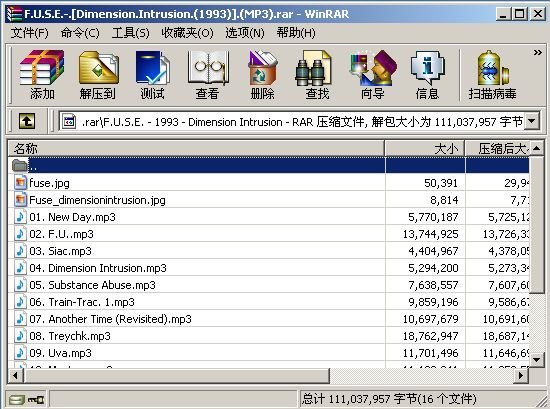Click the 解压到 (Extract To) toolbar icon
The height and width of the screenshot is (409, 550).
pos(99,68)
